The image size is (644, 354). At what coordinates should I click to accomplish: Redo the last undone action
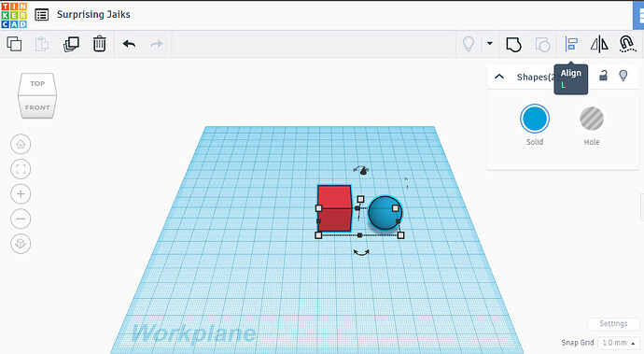click(157, 44)
